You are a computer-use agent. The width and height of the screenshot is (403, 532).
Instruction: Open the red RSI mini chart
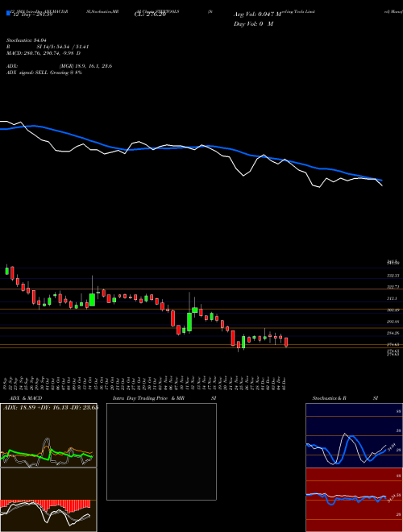point(354,500)
